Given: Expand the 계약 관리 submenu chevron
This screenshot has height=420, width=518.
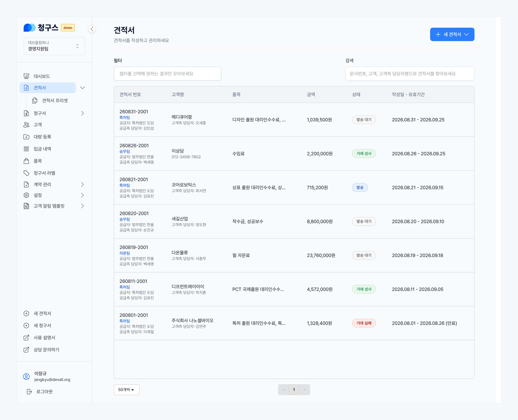Looking at the screenshot, I should [x=82, y=184].
